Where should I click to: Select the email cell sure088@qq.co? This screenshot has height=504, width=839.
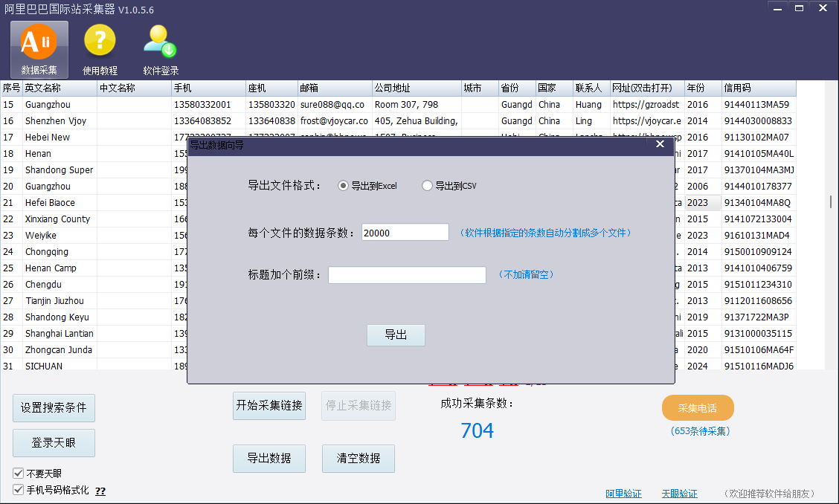tap(335, 105)
